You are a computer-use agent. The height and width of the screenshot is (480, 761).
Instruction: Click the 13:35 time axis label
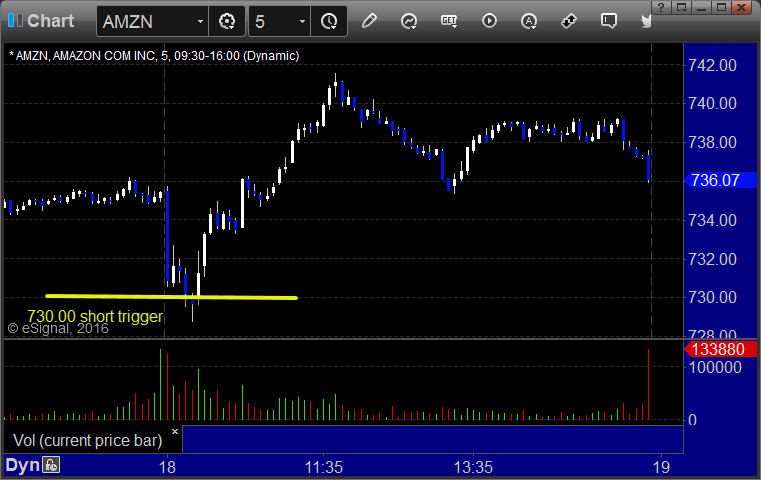tap(473, 467)
